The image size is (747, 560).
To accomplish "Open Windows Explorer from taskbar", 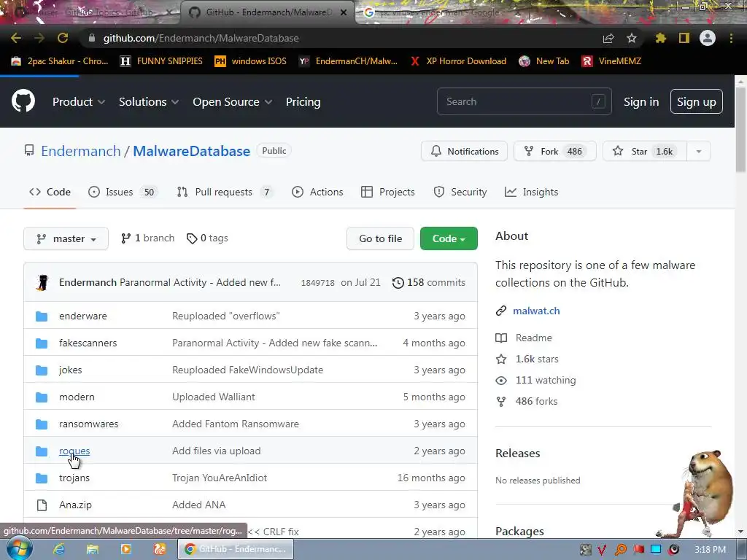I will (93, 549).
